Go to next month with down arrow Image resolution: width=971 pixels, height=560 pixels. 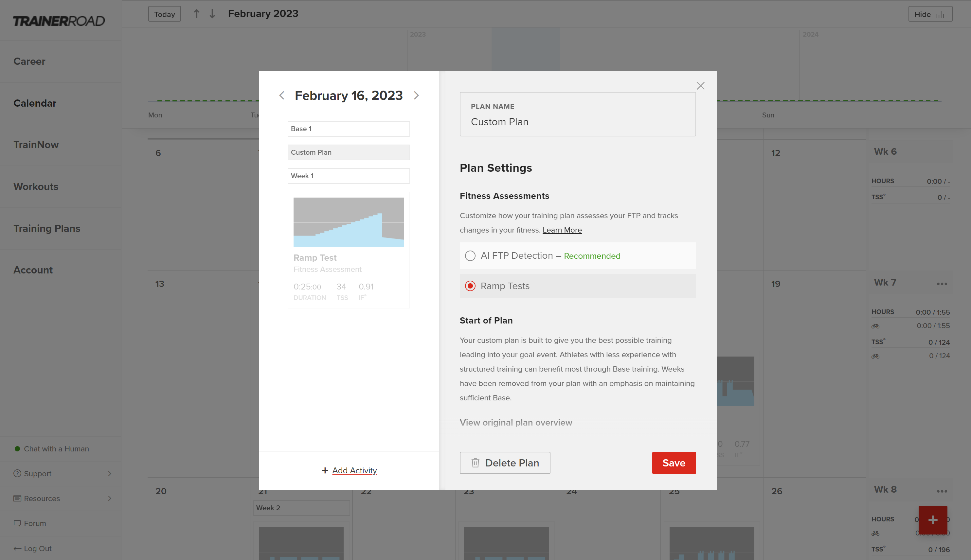pos(212,14)
